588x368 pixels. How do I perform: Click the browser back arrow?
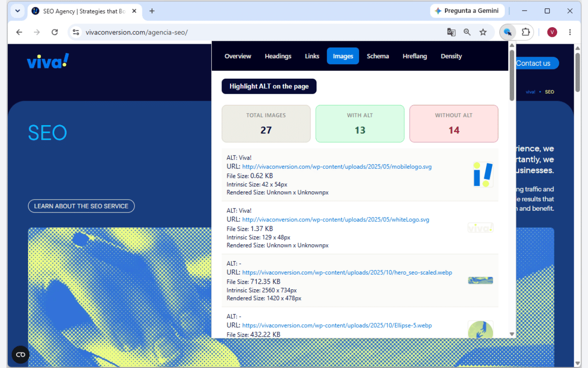click(x=19, y=32)
